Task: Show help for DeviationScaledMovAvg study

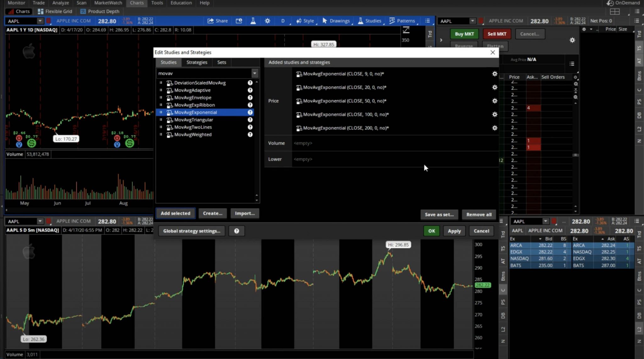Action: point(250,83)
